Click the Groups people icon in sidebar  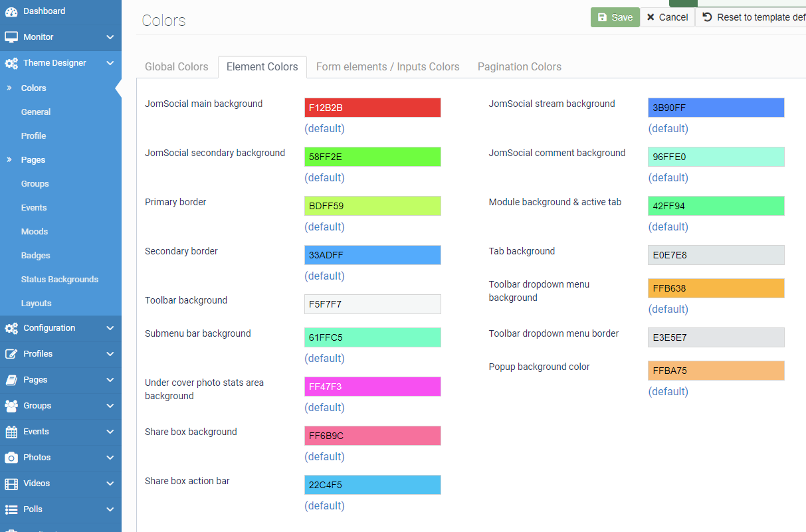11,406
